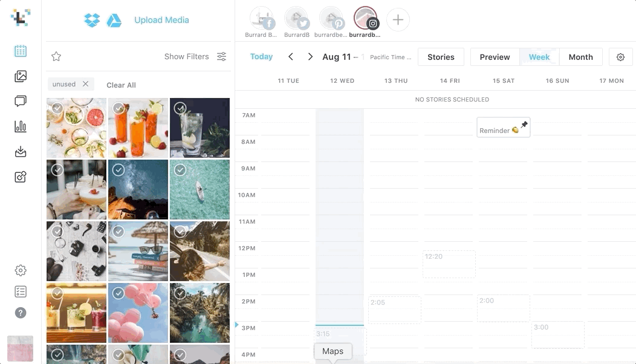Click the Dropbox import icon

pyautogui.click(x=92, y=20)
